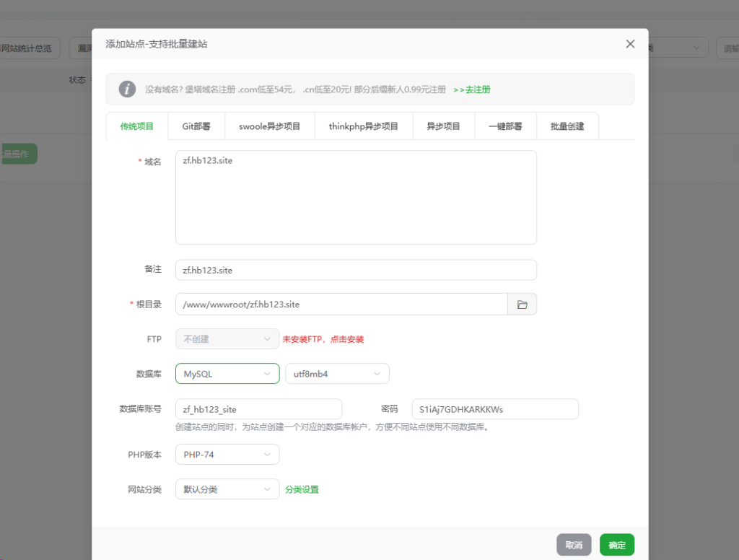This screenshot has width=739, height=560.
Task: Select the swoole异步项目 tab
Action: click(x=271, y=126)
